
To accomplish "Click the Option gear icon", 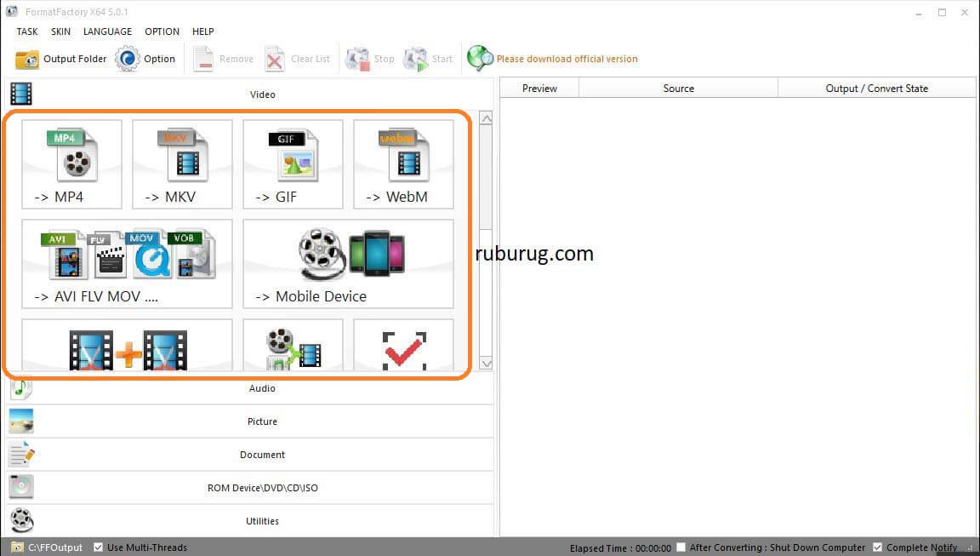I will coord(128,59).
